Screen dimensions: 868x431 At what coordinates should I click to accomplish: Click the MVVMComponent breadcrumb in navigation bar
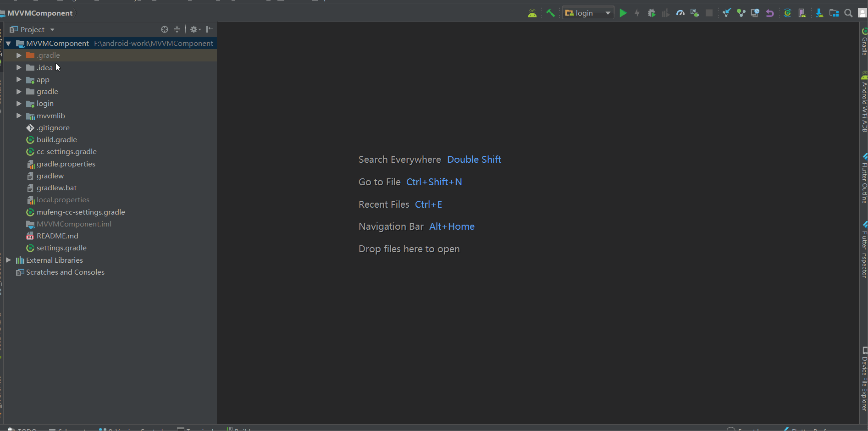[40, 13]
